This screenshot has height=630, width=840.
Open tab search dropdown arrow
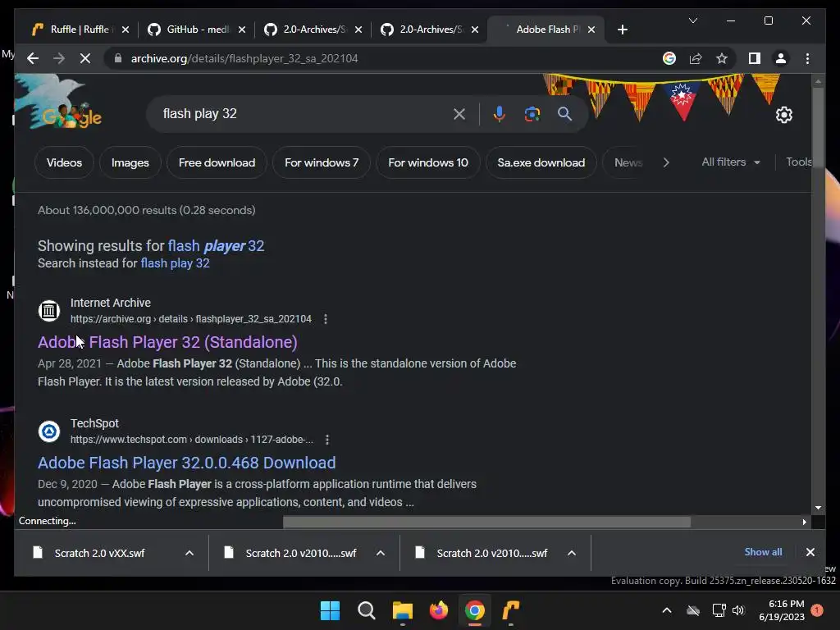tap(692, 21)
